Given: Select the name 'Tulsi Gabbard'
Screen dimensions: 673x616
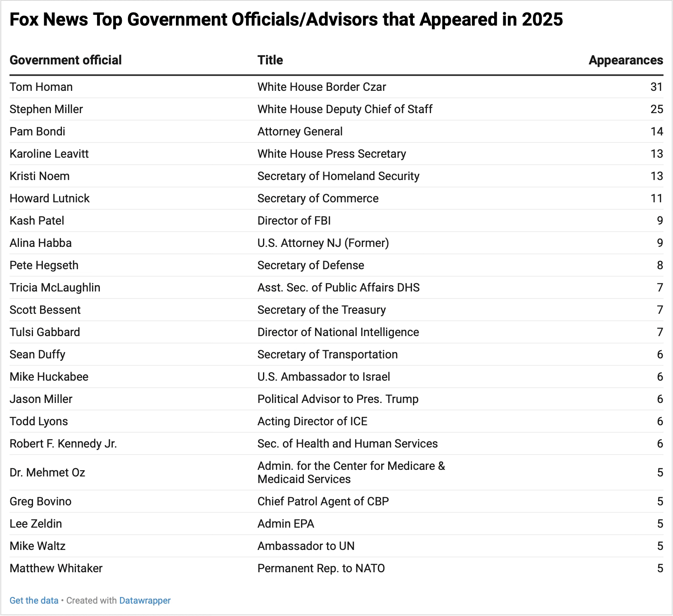Looking at the screenshot, I should [45, 332].
